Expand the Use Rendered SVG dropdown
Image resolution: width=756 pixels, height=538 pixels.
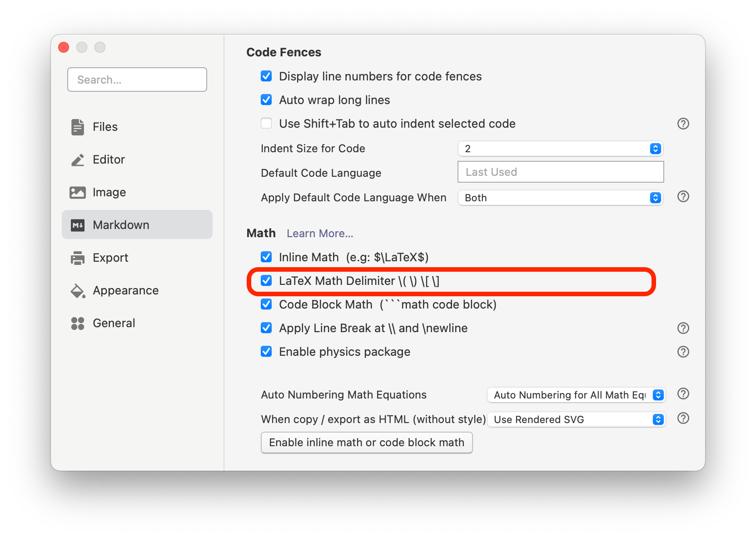tap(576, 419)
